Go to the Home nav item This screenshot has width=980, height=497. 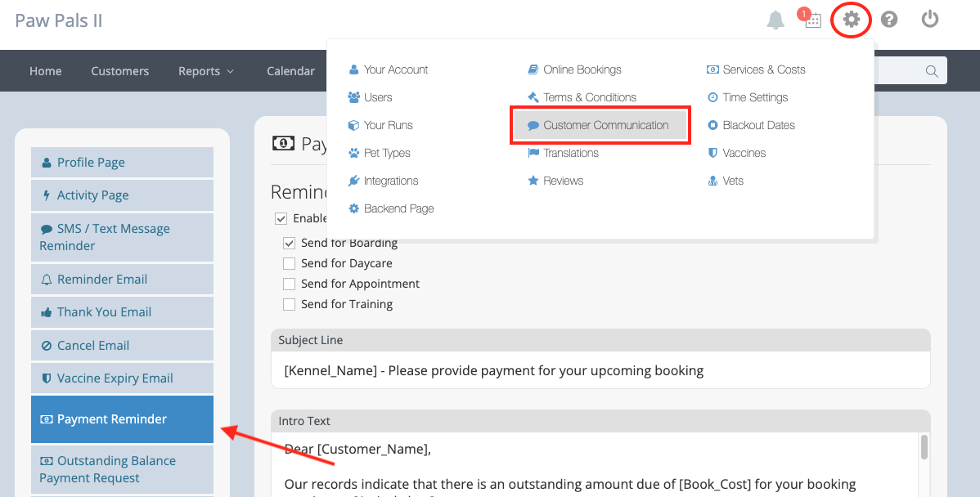tap(46, 71)
